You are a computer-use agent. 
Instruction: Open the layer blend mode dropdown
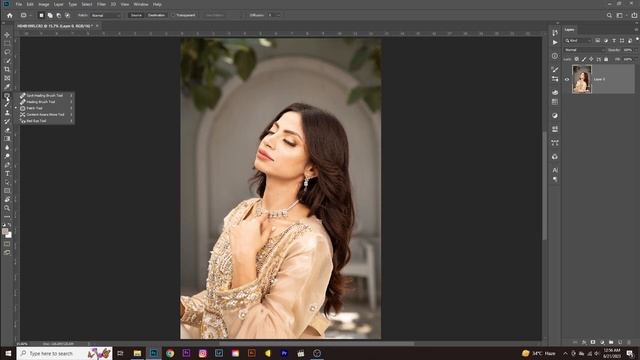tap(584, 50)
